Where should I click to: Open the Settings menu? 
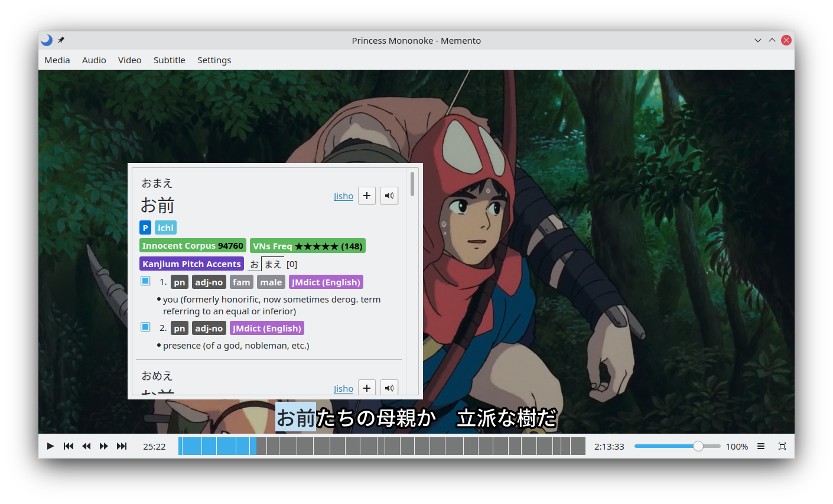click(x=214, y=60)
